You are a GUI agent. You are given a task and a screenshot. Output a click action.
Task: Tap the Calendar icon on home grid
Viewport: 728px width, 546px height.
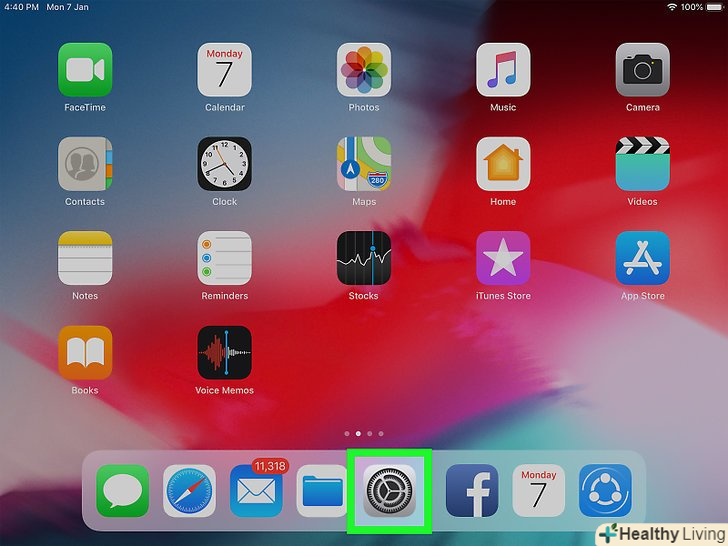coord(225,70)
